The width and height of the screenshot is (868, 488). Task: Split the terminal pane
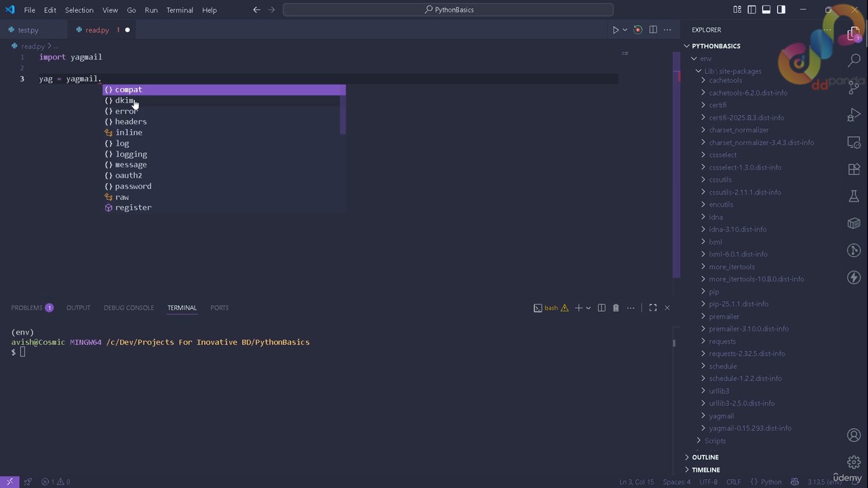tap(601, 308)
